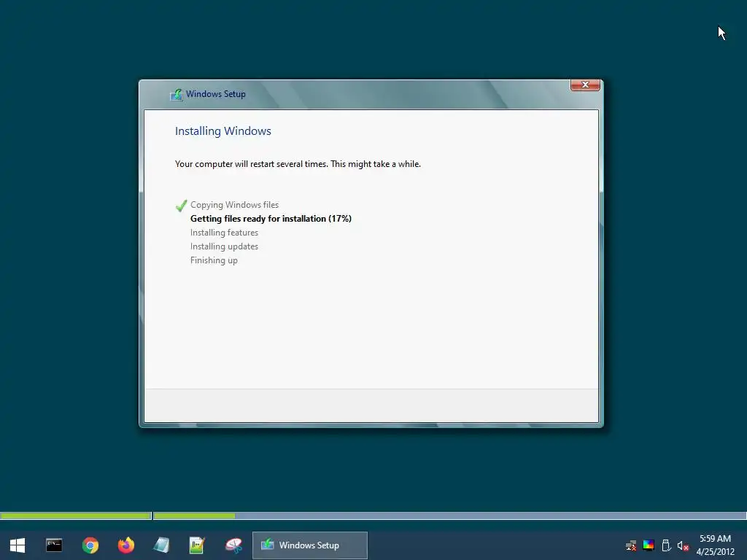
Task: Open the snipping tool icon in taskbar
Action: [233, 545]
